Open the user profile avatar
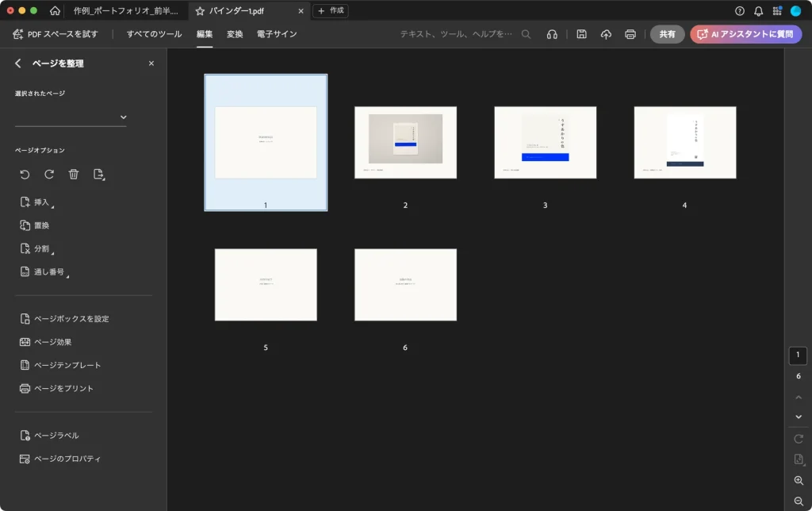This screenshot has height=511, width=812. [795, 11]
